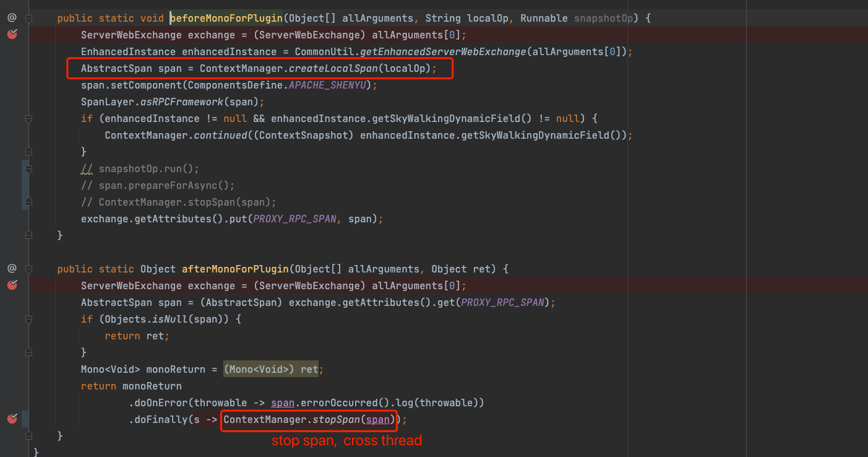Collapse the if Objects.isNull(span) block
This screenshot has height=457, width=868.
point(28,319)
